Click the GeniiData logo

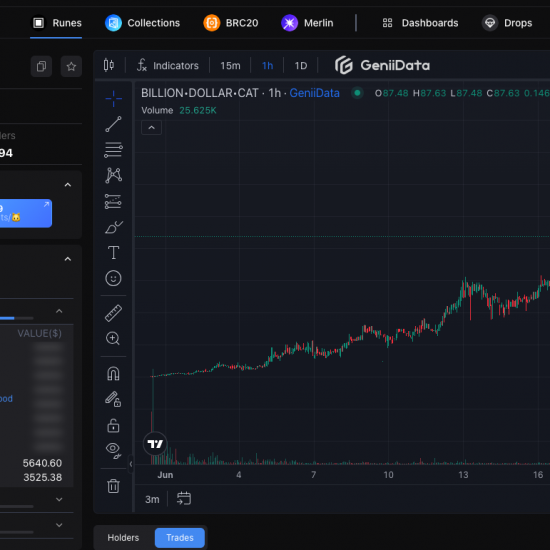pos(382,65)
